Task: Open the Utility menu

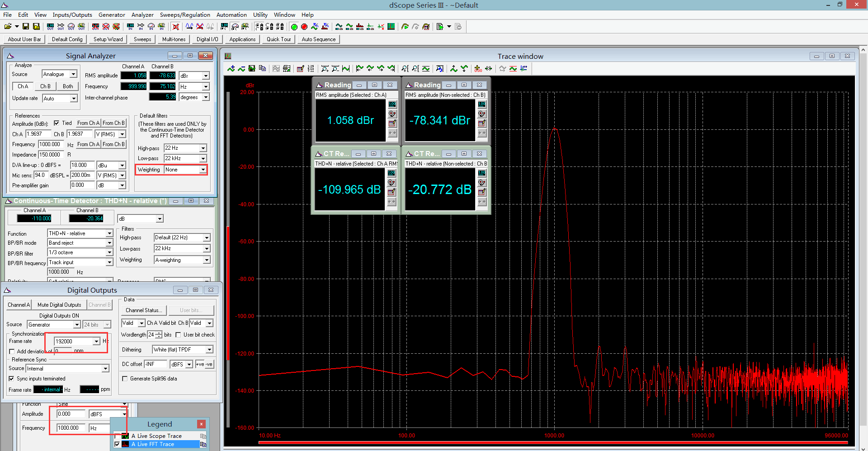Action: pyautogui.click(x=260, y=15)
